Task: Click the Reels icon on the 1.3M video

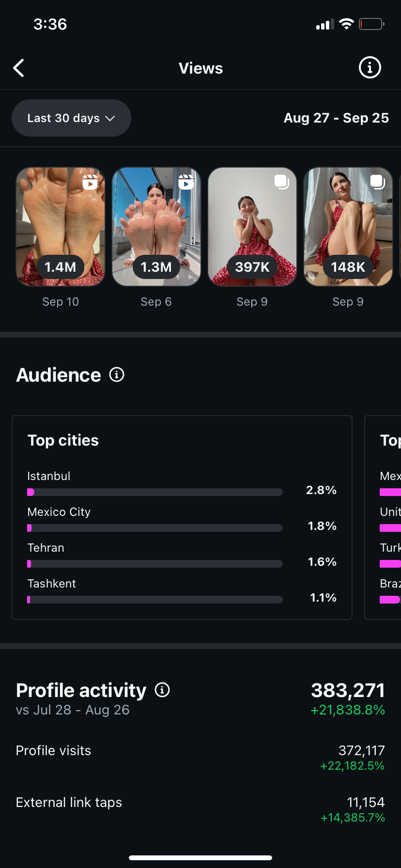Action: [x=185, y=183]
